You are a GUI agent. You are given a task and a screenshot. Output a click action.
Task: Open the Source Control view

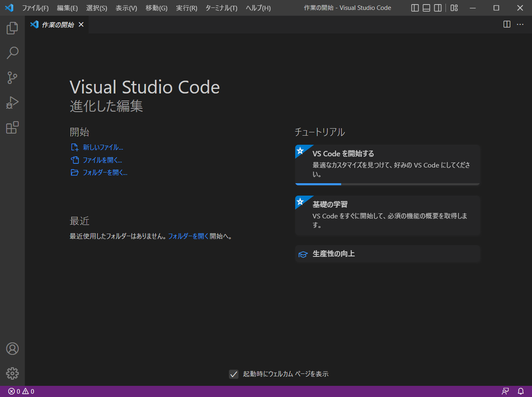pyautogui.click(x=12, y=78)
